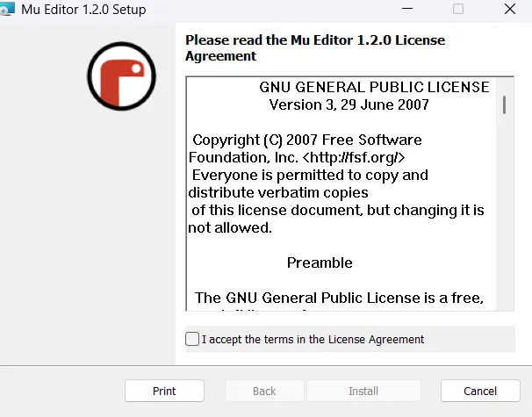Click the 'Mu Editor 1.2.0 Setup' window title
The height and width of the screenshot is (417, 532).
(83, 10)
